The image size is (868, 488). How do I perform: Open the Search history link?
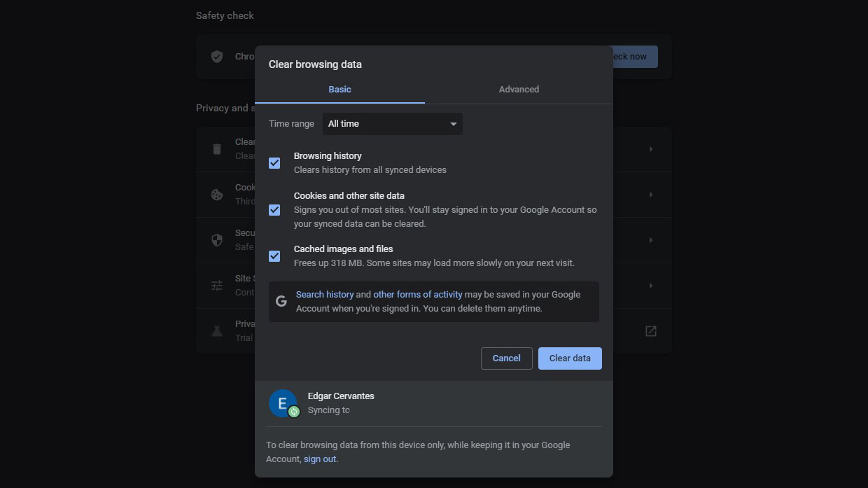[325, 295]
